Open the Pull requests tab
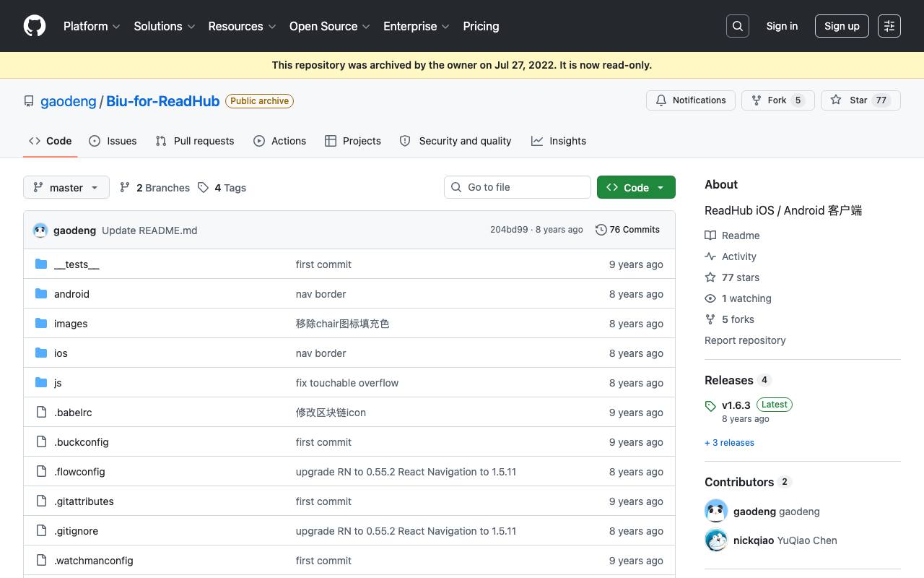This screenshot has height=578, width=924. coord(195,141)
